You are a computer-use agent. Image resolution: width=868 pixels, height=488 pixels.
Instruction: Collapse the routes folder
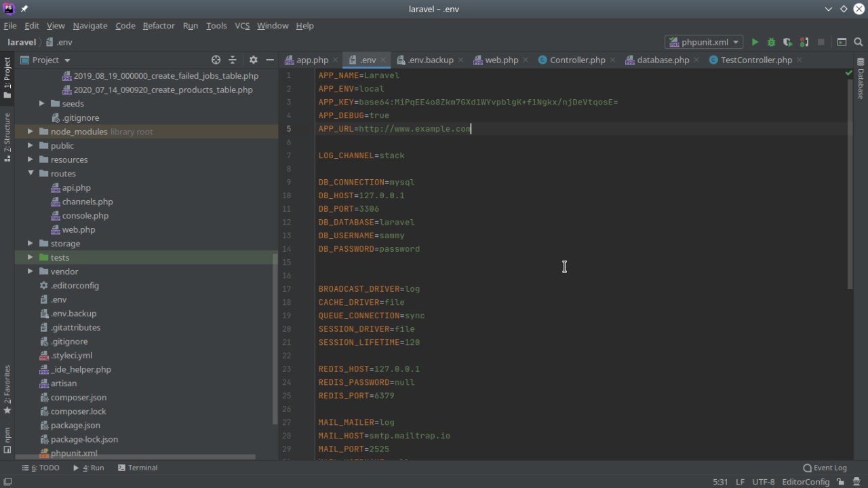point(31,174)
